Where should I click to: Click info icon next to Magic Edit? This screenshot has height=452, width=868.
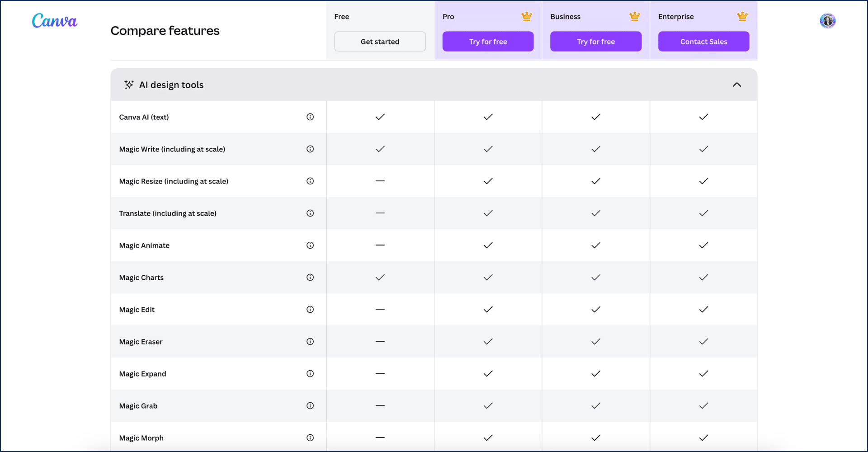(310, 310)
